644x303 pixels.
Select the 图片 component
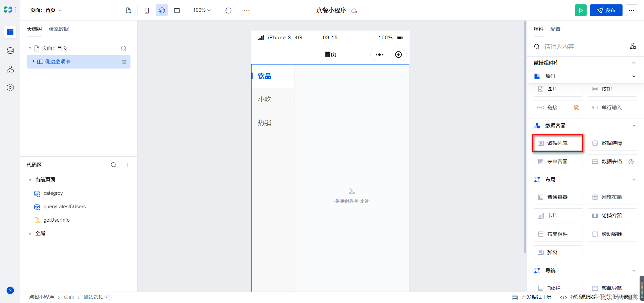pyautogui.click(x=558, y=89)
